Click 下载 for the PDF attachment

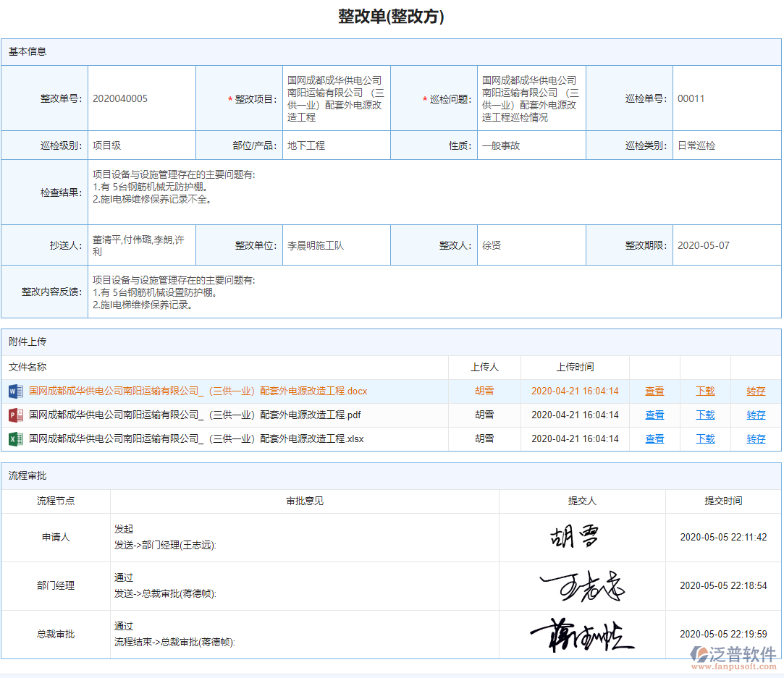click(x=704, y=415)
